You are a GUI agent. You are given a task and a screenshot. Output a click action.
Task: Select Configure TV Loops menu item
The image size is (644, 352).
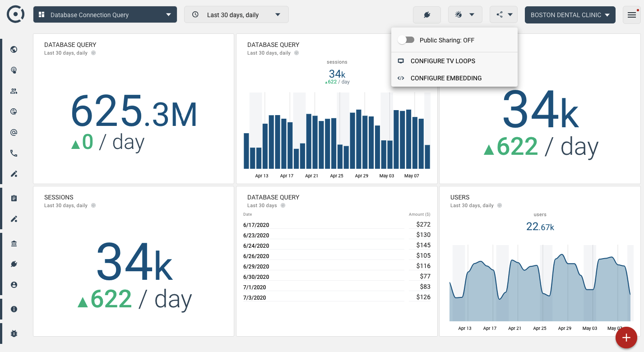point(443,61)
